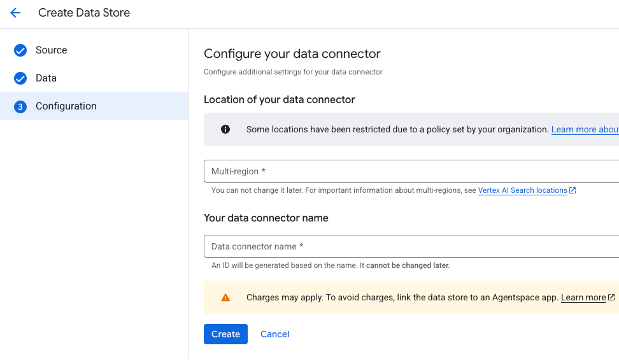Viewport: 619px width, 364px height.
Task: Click the Data step checkmark icon
Action: click(20, 78)
